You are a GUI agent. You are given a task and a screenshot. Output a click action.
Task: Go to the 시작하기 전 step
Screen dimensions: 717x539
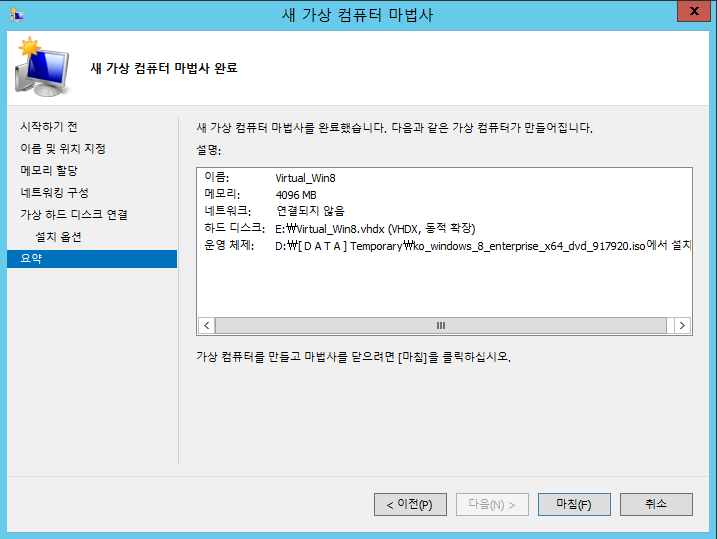(48, 127)
